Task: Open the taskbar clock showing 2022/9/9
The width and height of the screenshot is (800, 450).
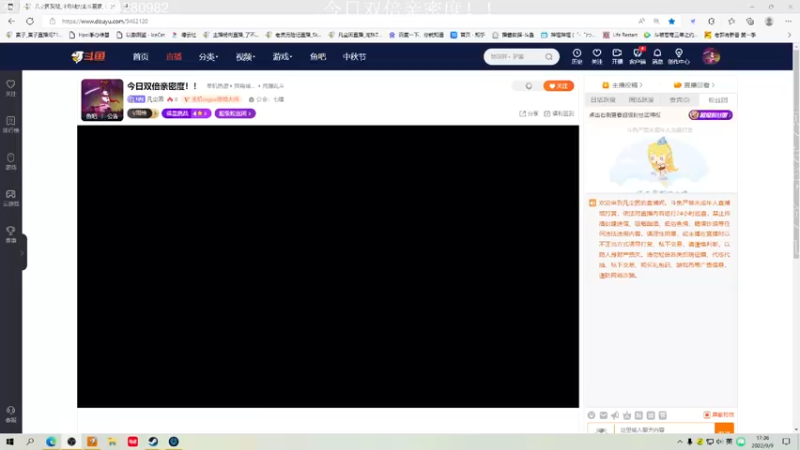Action: 762,442
